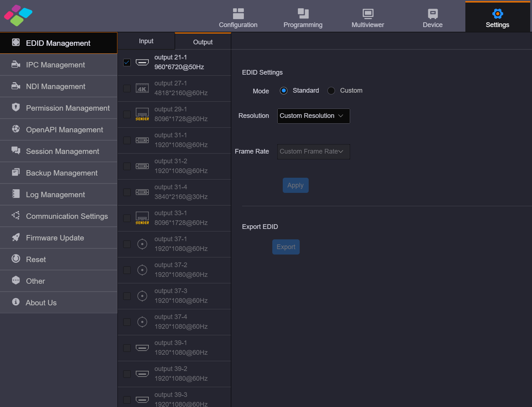Click the Permission Management shield icon

(x=15, y=107)
